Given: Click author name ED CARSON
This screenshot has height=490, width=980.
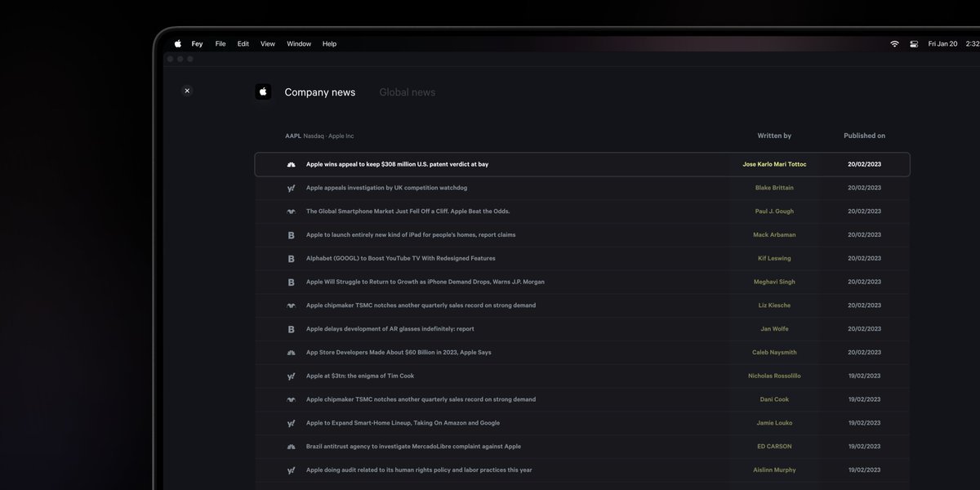Looking at the screenshot, I should 774,447.
